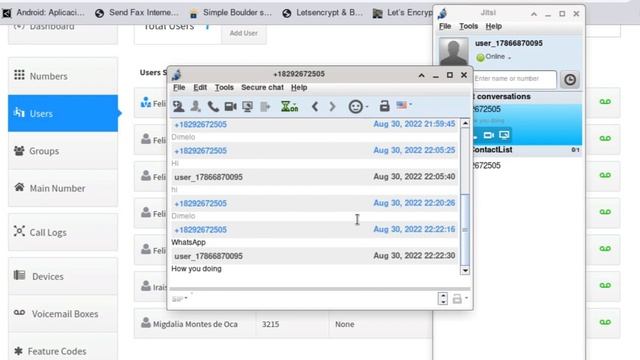The image size is (640, 360).
Task: Click chat scrollbar up arrow
Action: [465, 123]
